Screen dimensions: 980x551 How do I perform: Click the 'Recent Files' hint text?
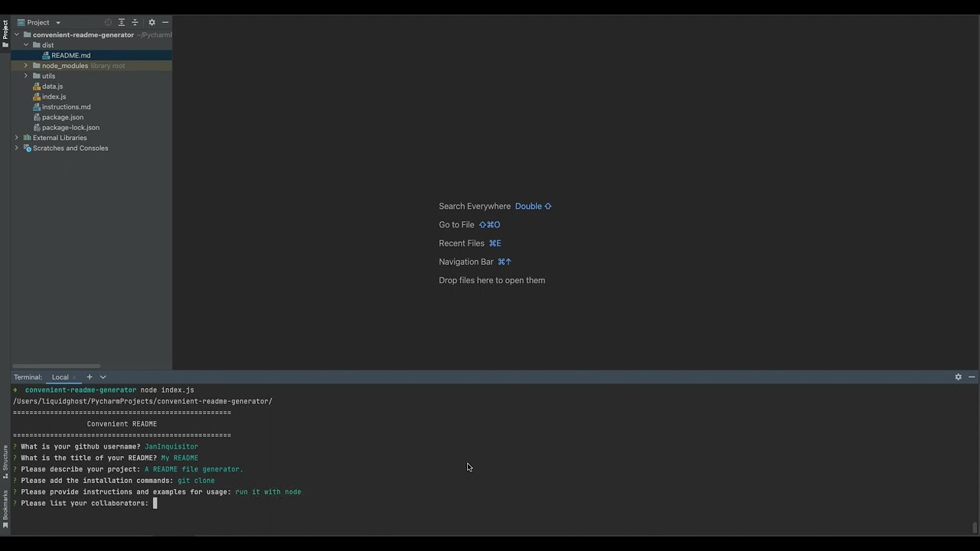pyautogui.click(x=462, y=243)
